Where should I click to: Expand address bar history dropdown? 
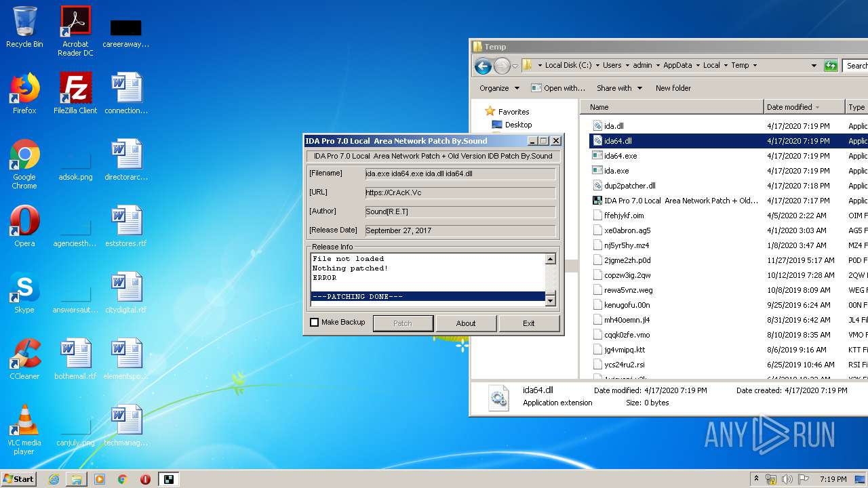point(814,66)
